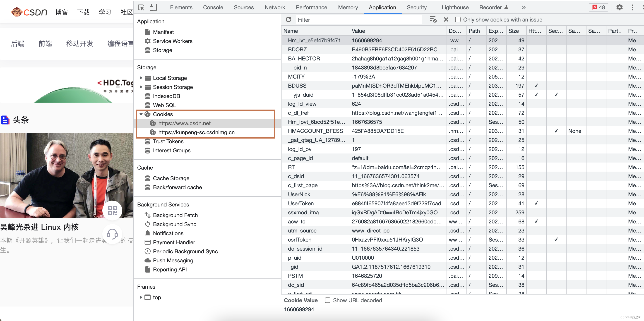
Task: Sort cookies by Size column header
Action: 516,31
